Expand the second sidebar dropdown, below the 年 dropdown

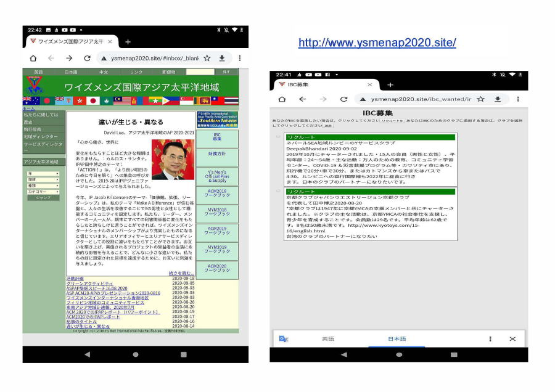(43, 180)
